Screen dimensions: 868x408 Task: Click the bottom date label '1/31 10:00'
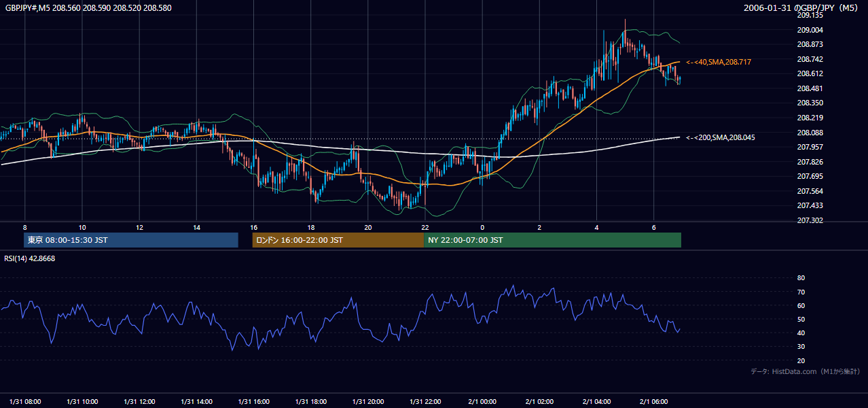click(x=82, y=401)
